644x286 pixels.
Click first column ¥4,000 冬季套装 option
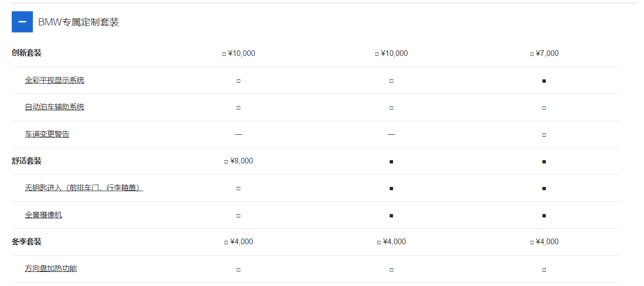tap(226, 242)
